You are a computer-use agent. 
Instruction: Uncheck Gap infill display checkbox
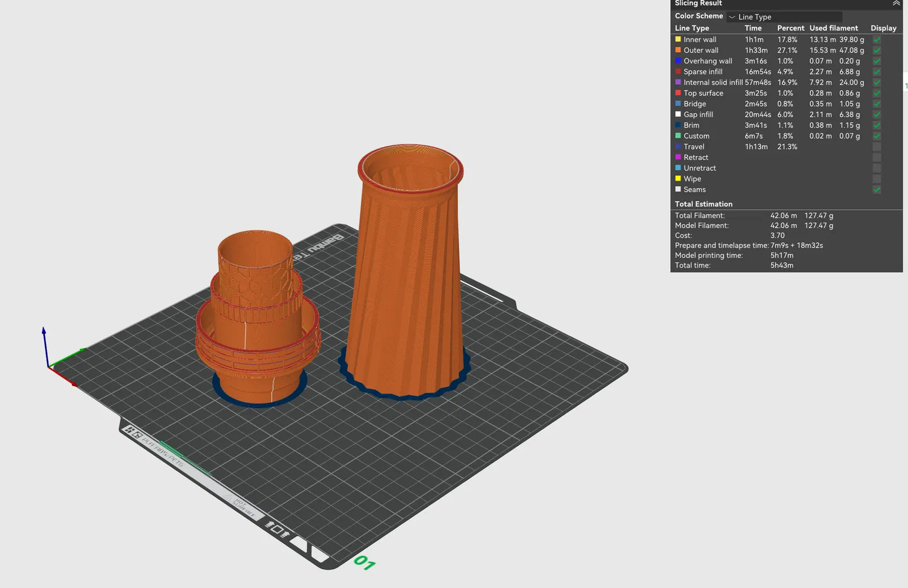877,115
